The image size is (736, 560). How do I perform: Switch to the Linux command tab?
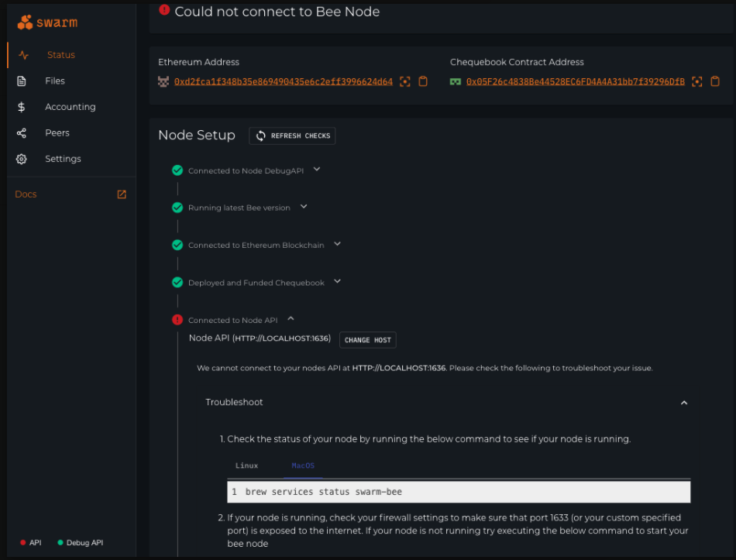[x=246, y=466]
